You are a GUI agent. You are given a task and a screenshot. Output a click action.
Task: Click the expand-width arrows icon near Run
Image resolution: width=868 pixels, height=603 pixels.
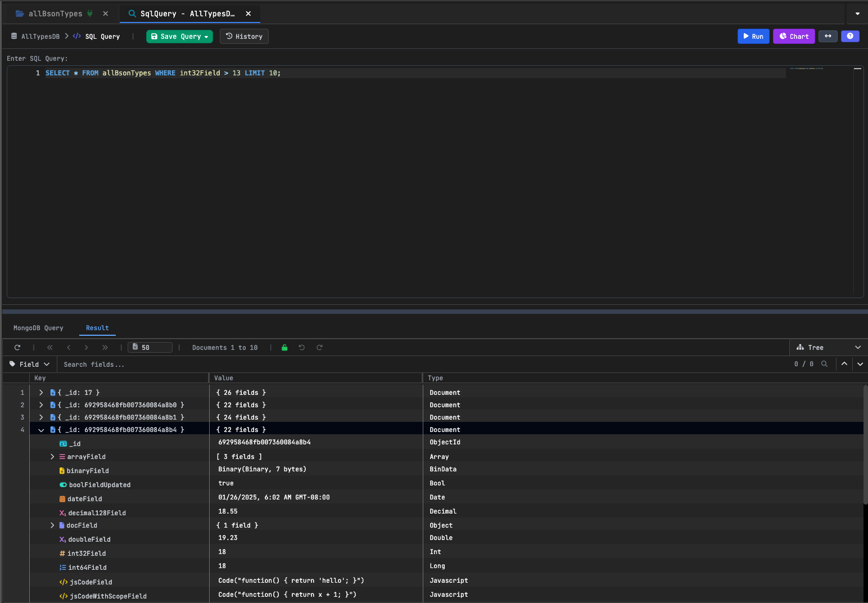coord(828,36)
